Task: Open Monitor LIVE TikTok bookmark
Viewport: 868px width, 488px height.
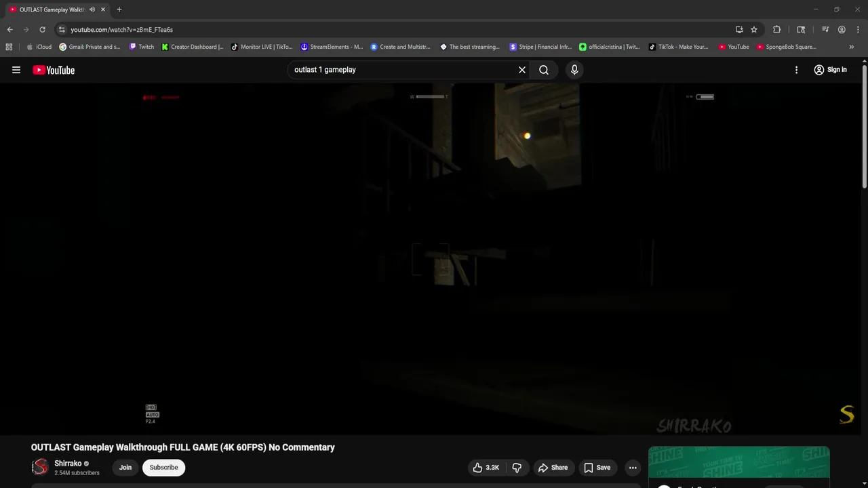Action: pyautogui.click(x=262, y=47)
